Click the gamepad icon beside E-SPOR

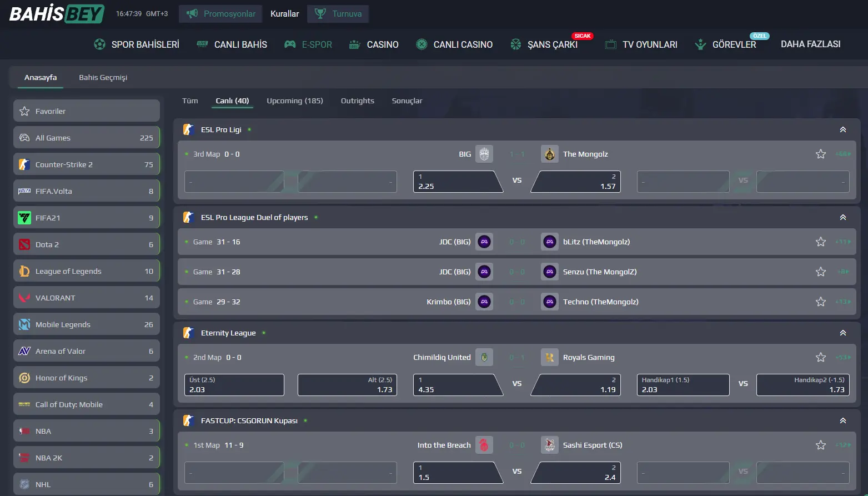(x=290, y=44)
